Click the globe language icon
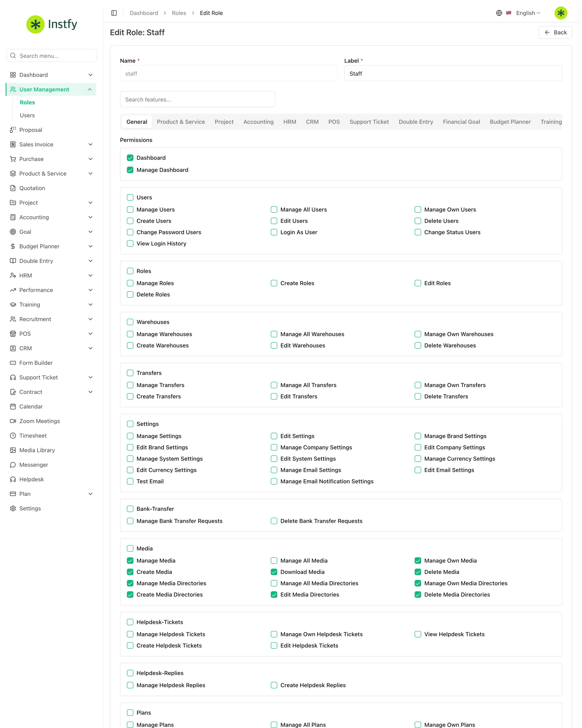This screenshot has width=582, height=728. tap(499, 13)
